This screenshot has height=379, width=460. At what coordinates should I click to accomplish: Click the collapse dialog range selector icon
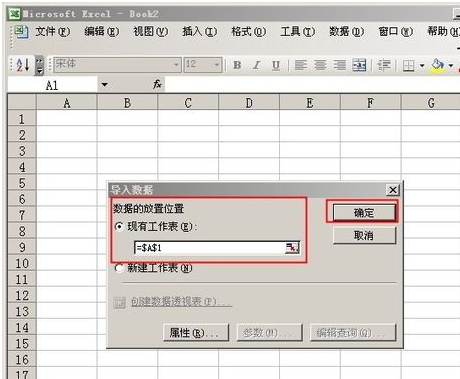(x=292, y=248)
